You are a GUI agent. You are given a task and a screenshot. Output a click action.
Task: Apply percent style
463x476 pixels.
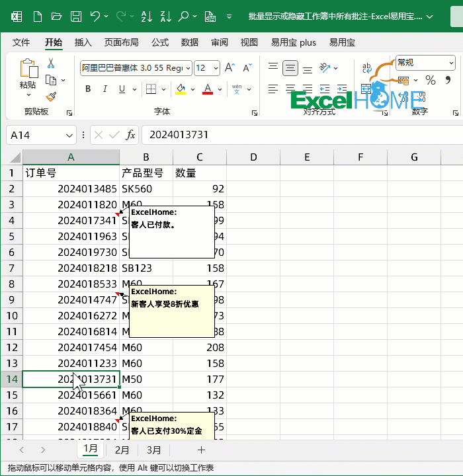coord(431,81)
